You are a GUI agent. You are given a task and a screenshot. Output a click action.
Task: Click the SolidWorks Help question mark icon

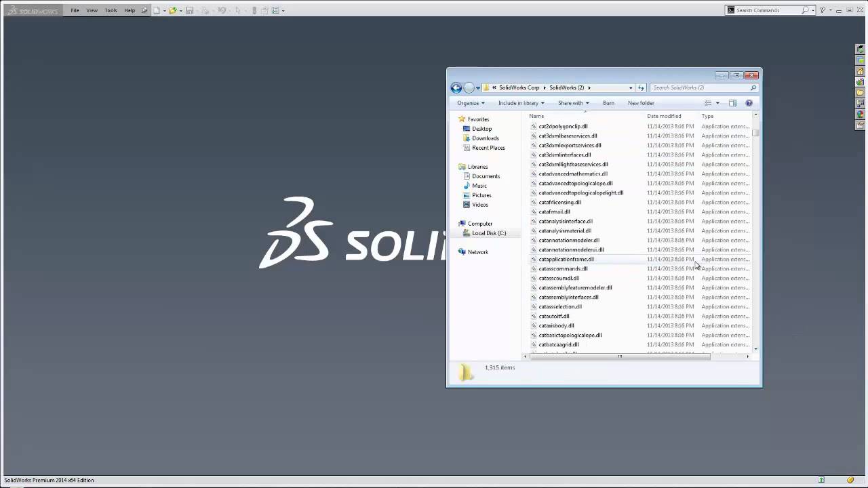tap(823, 10)
